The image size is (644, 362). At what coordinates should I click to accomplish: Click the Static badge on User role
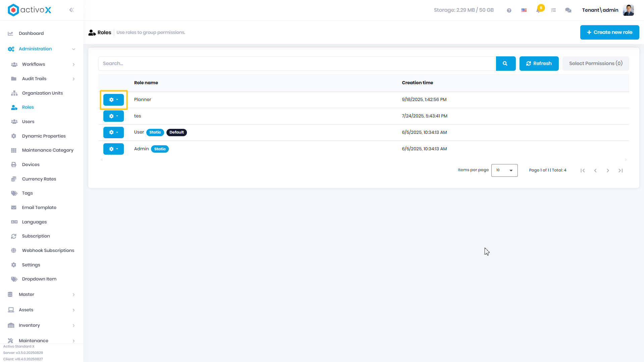[155, 133]
